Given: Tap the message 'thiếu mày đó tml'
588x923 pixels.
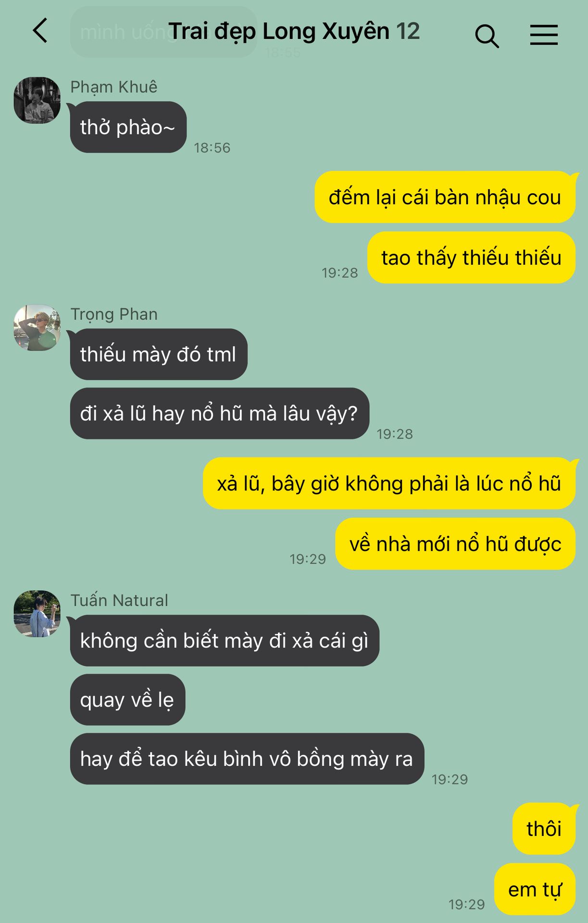Looking at the screenshot, I should coord(159,354).
